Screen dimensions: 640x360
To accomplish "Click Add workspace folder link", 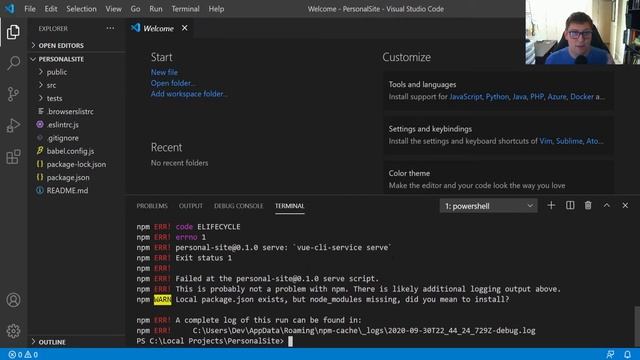I will [189, 93].
